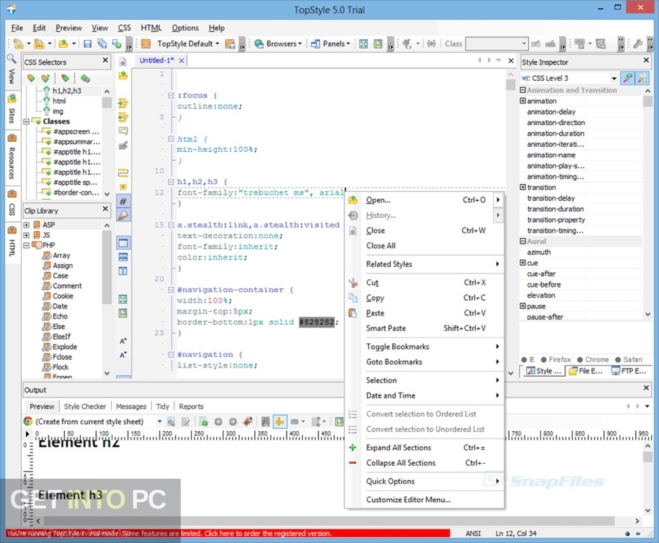Collapse the :focus code section
Screen dimensions: 659x543
point(171,95)
